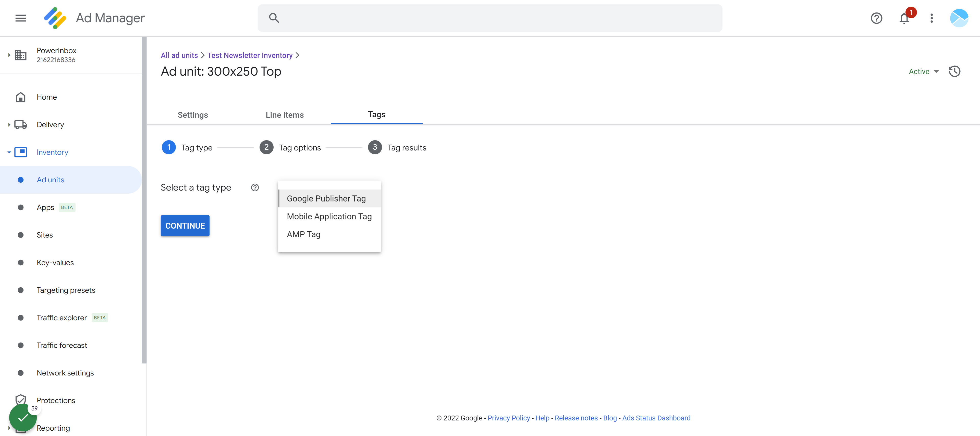Go to step 2 Tag options

pos(290,147)
